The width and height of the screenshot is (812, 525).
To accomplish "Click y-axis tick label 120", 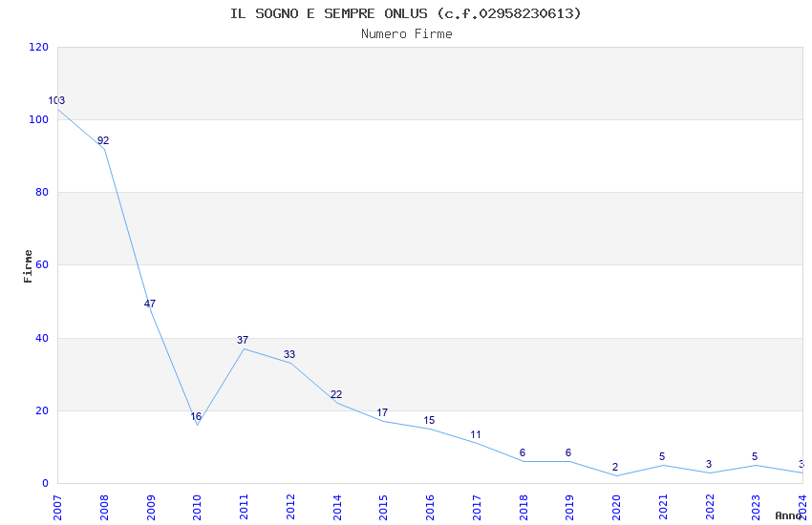I will click(39, 47).
